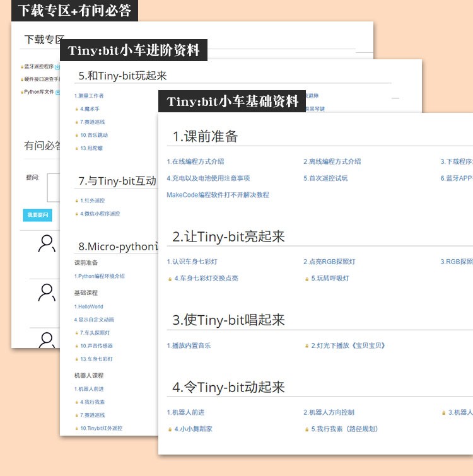Click lock icon before 10.Tinybit红外遥控
The height and width of the screenshot is (476, 473).
[76, 429]
